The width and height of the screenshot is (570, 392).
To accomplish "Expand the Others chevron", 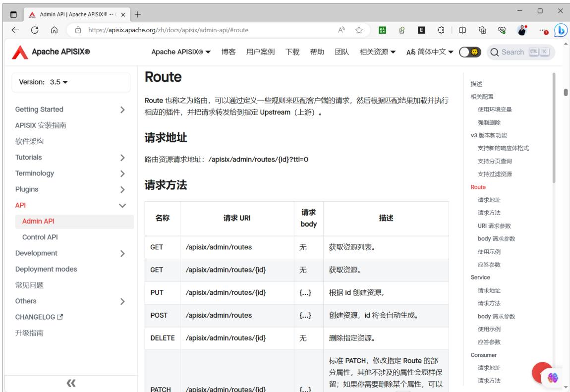I will coord(122,301).
